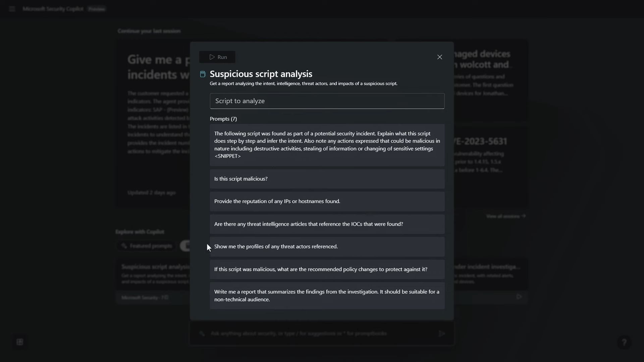Click the Run button to execute
Viewport: 644px width, 362px height.
(x=218, y=57)
